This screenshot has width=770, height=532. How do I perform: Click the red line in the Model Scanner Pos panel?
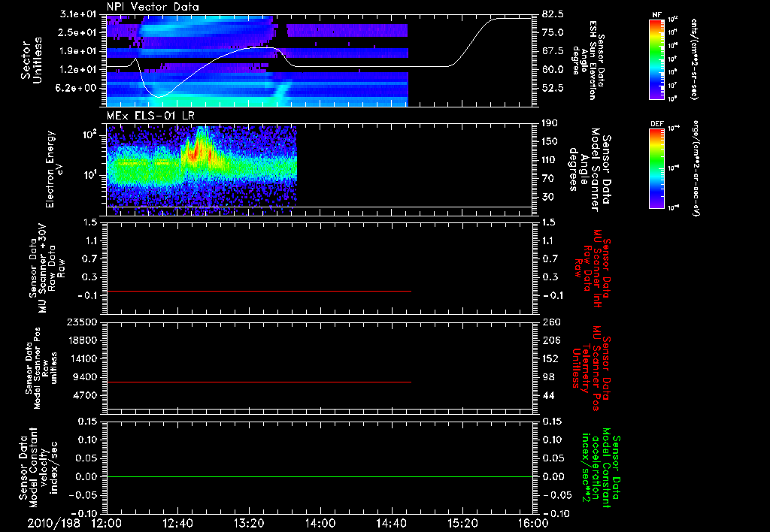(x=259, y=382)
